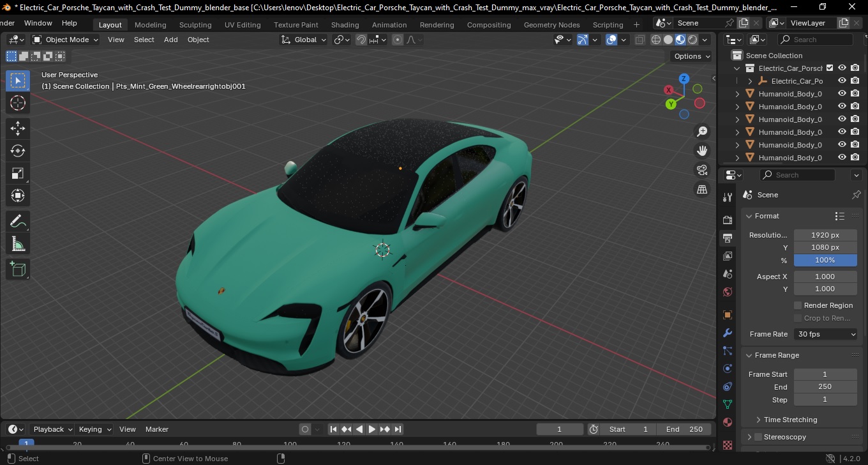Play the animation forward
The image size is (868, 465).
[x=372, y=429]
